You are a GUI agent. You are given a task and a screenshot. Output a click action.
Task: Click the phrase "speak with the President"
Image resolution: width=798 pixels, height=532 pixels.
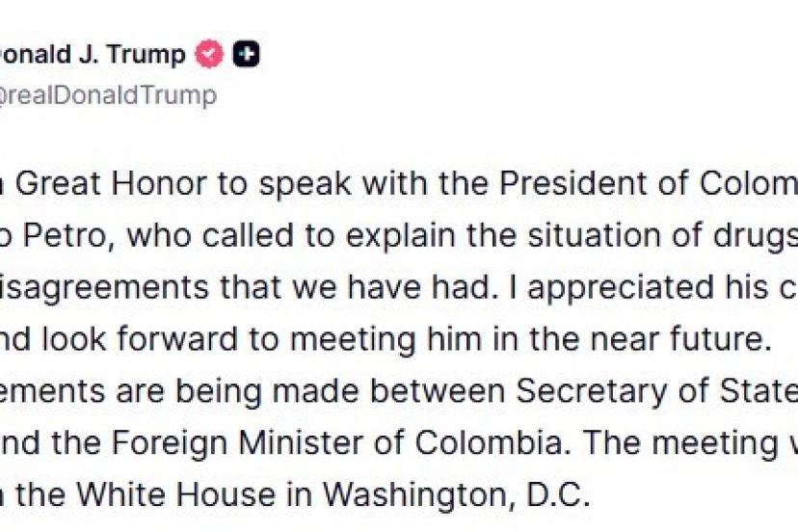coord(380,186)
